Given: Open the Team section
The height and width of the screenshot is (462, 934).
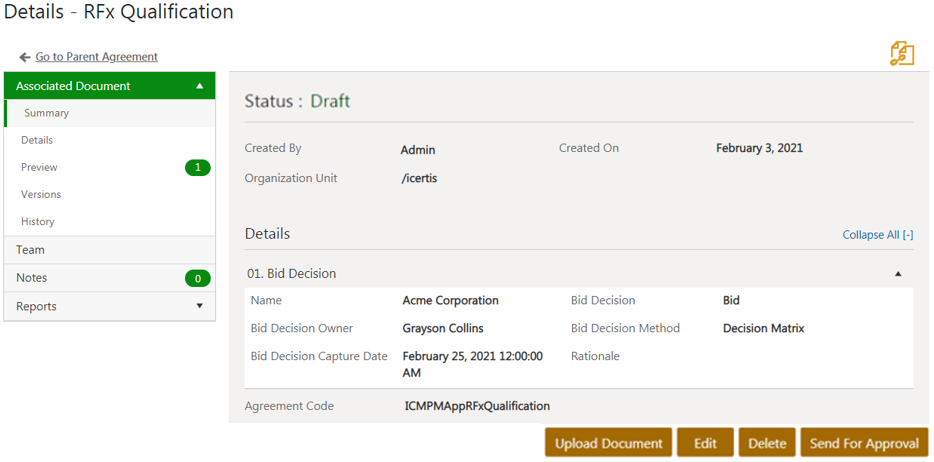Looking at the screenshot, I should click(30, 250).
